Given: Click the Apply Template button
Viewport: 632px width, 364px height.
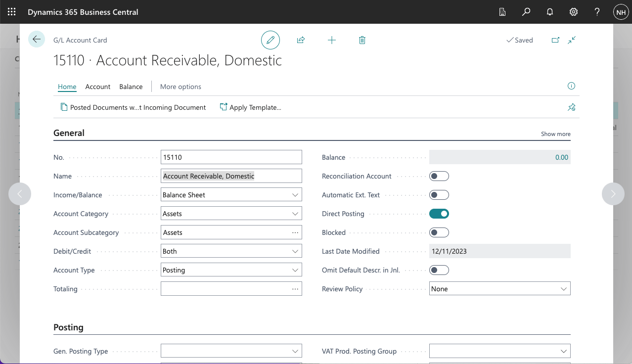Looking at the screenshot, I should tap(251, 107).
